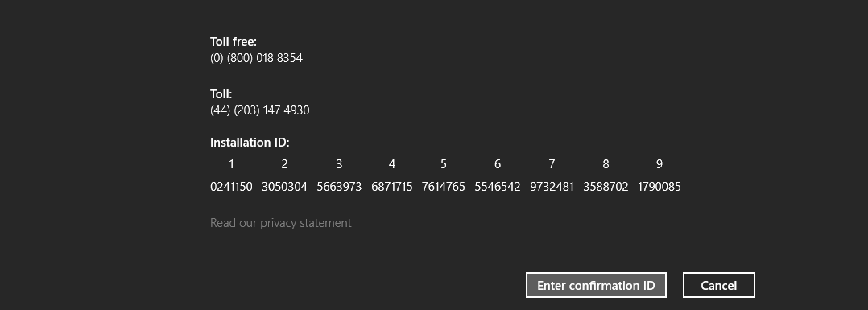
Task: Open the Read our privacy statement link
Action: [x=281, y=222]
